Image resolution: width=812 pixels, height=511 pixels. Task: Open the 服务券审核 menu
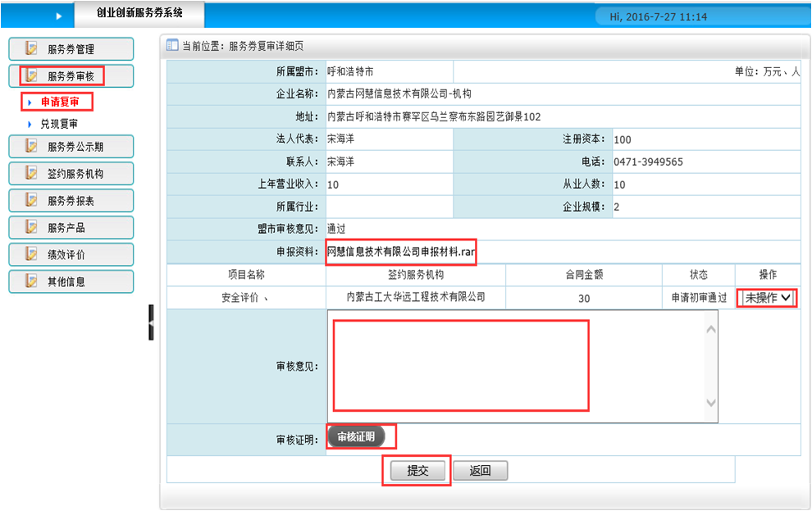pyautogui.click(x=71, y=76)
